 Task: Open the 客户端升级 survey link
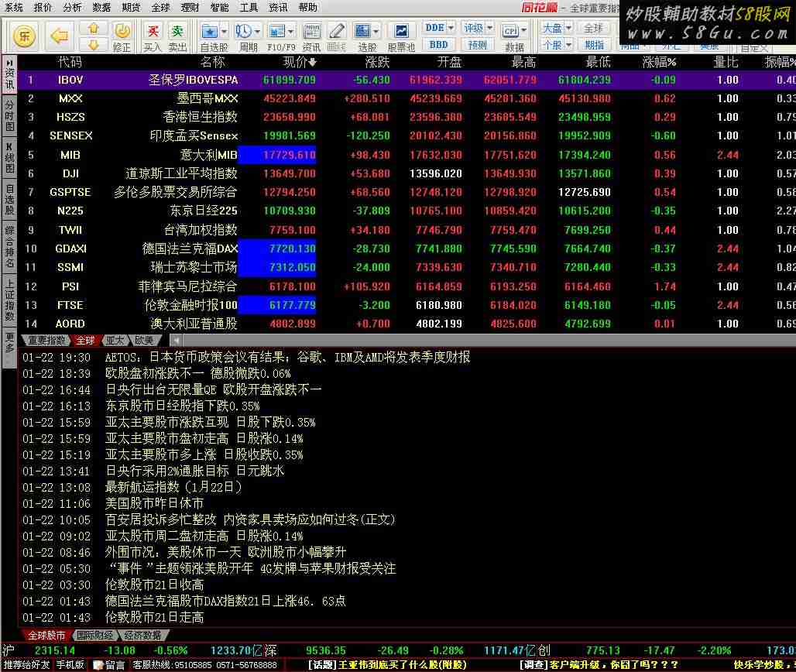[599, 665]
